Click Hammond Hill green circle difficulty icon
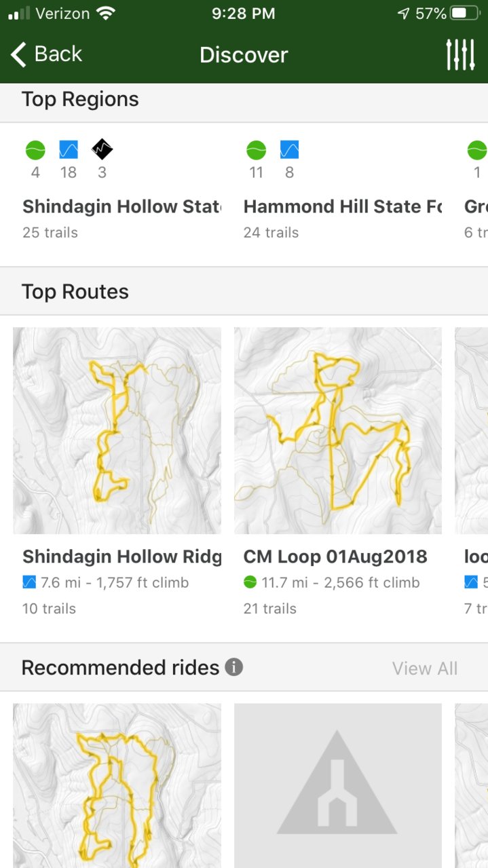The image size is (488, 868). point(256,149)
